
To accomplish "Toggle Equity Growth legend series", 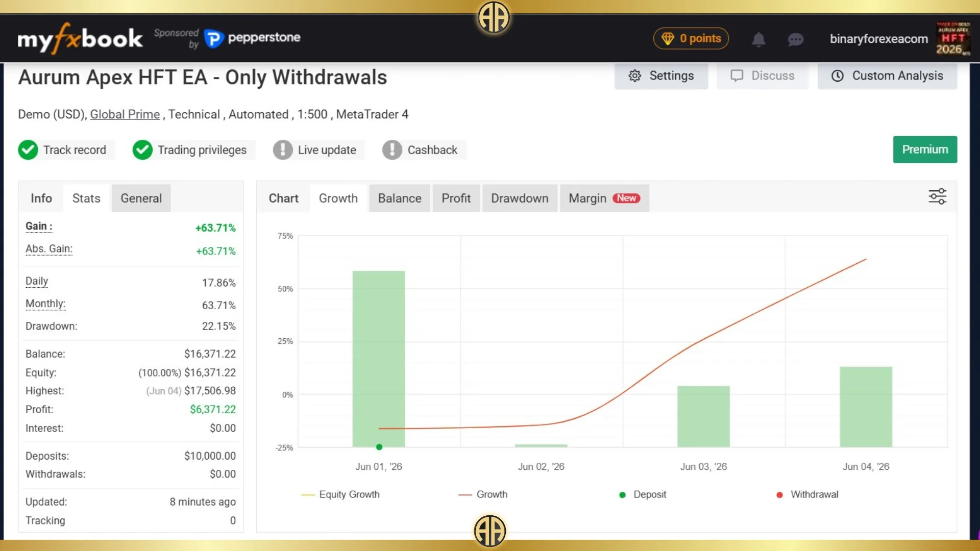I will point(340,494).
